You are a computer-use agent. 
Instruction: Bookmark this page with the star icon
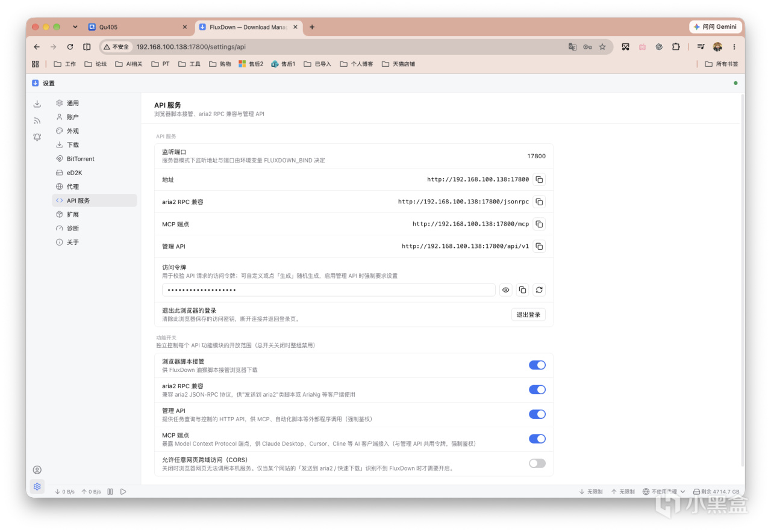(x=602, y=47)
